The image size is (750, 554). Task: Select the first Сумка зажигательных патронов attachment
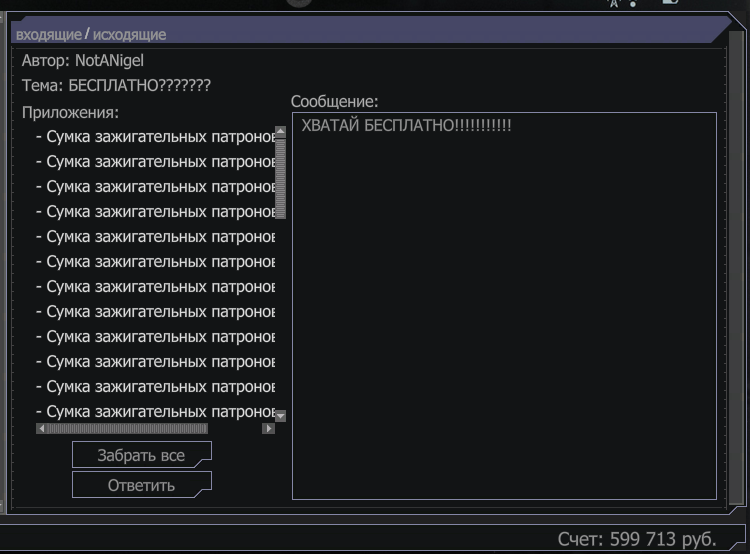[155, 137]
